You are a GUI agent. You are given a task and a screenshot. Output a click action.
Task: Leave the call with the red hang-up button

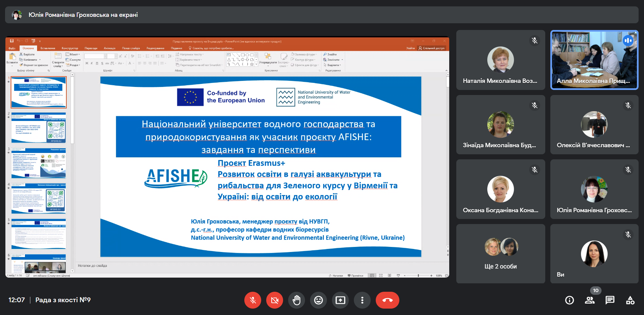[388, 300]
